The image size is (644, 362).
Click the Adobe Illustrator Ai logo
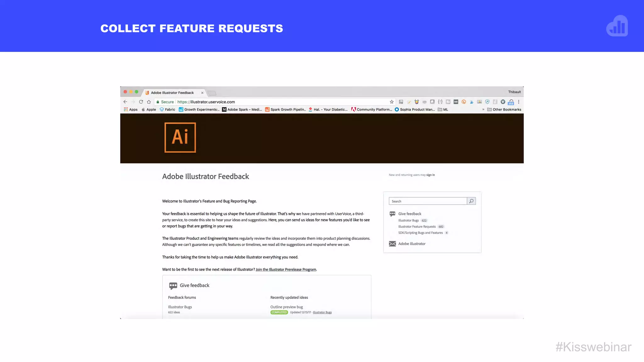tap(180, 138)
